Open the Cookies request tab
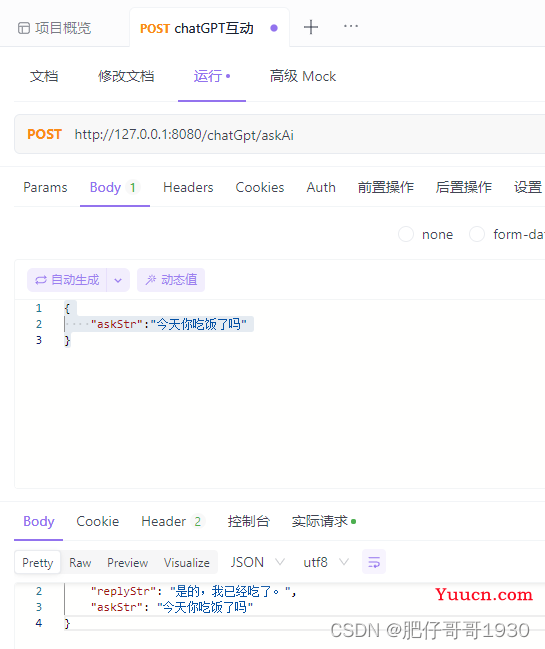This screenshot has width=545, height=649. tap(260, 187)
